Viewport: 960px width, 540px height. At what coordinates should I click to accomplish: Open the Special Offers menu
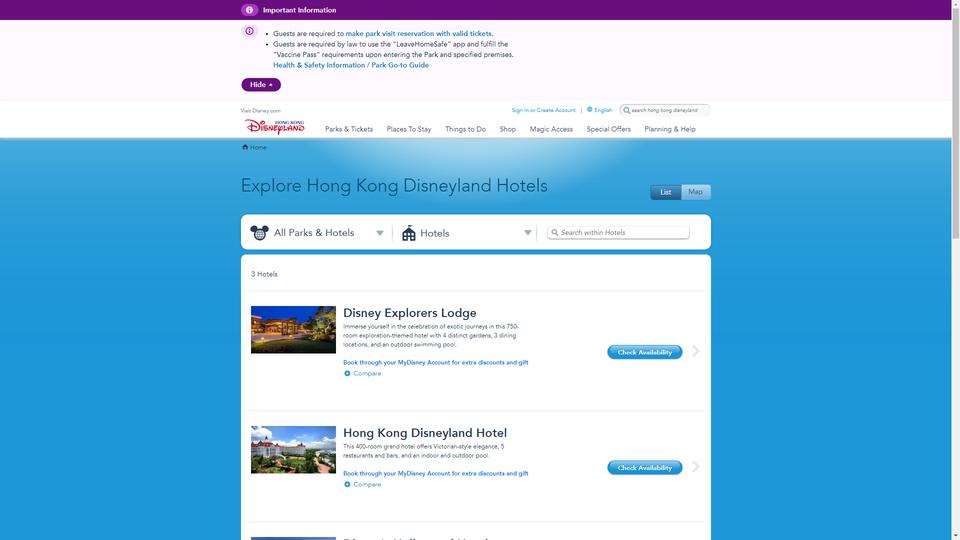click(x=609, y=129)
